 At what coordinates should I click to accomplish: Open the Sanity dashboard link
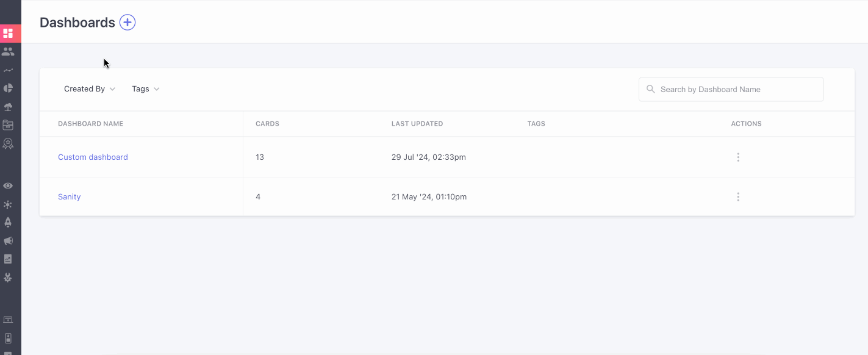click(x=70, y=197)
